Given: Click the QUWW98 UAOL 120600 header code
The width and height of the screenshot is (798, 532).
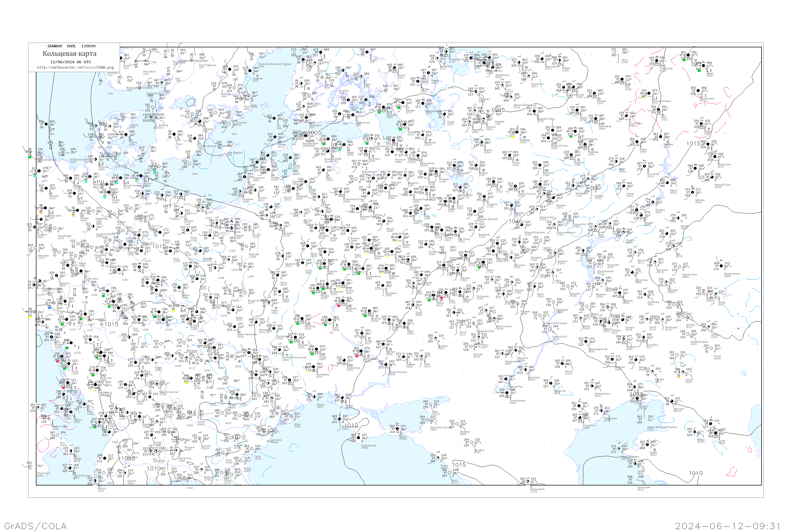Looking at the screenshot, I should pos(72,46).
